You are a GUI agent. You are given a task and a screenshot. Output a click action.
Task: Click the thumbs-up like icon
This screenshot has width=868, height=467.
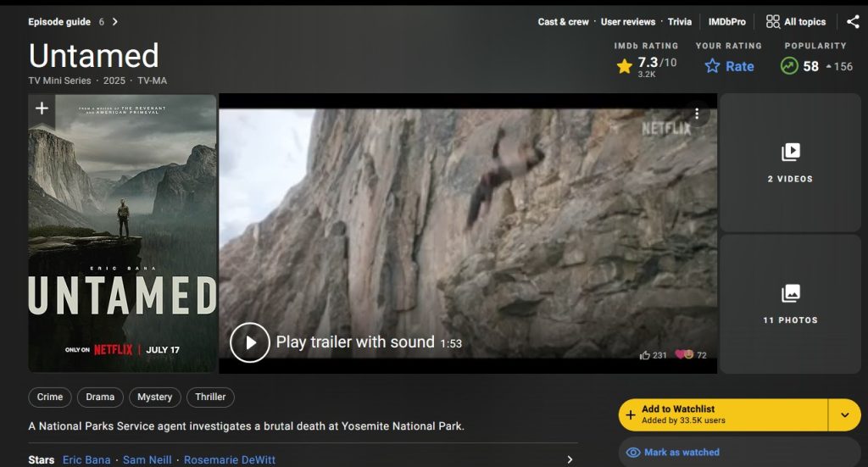(644, 355)
